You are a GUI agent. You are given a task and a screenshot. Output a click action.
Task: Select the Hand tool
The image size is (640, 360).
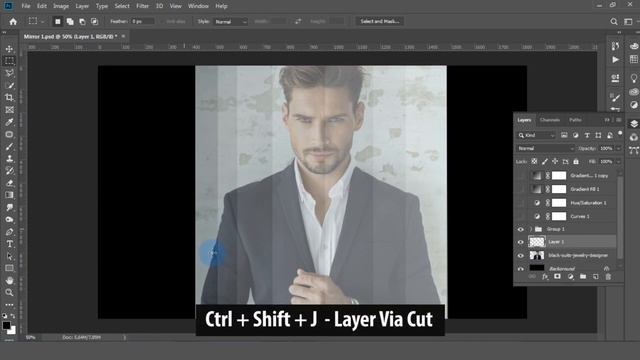[9, 280]
